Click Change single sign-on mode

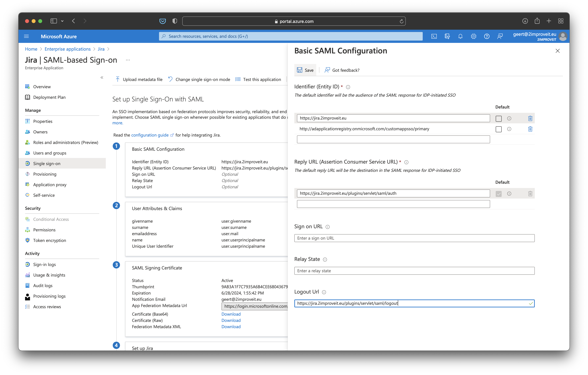[199, 79]
